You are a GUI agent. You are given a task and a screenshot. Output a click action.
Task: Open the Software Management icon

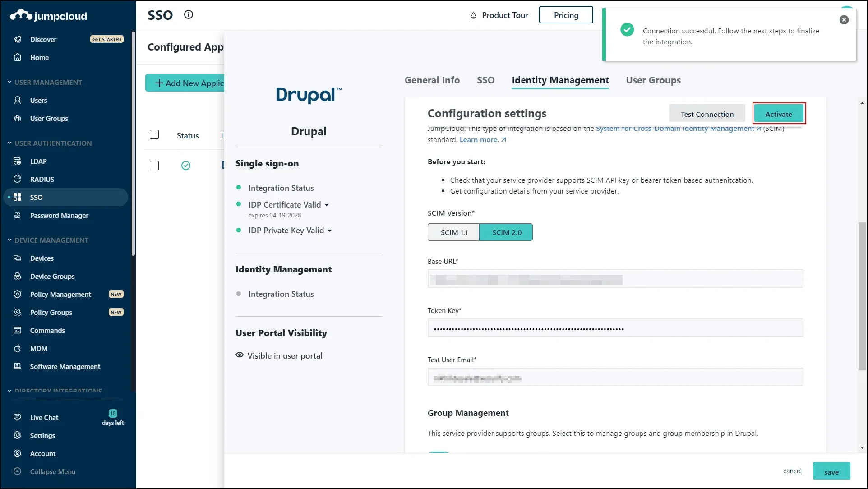click(18, 366)
